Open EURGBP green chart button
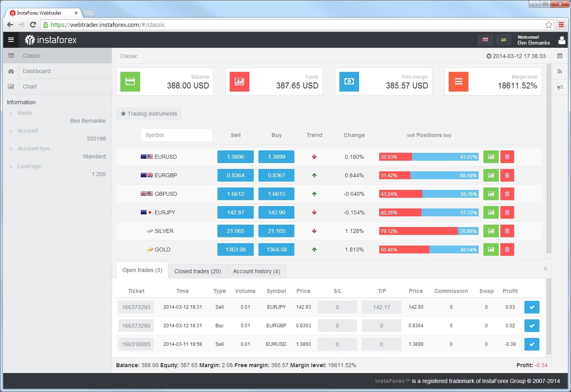Viewport: 571px width, 392px height. pos(491,175)
